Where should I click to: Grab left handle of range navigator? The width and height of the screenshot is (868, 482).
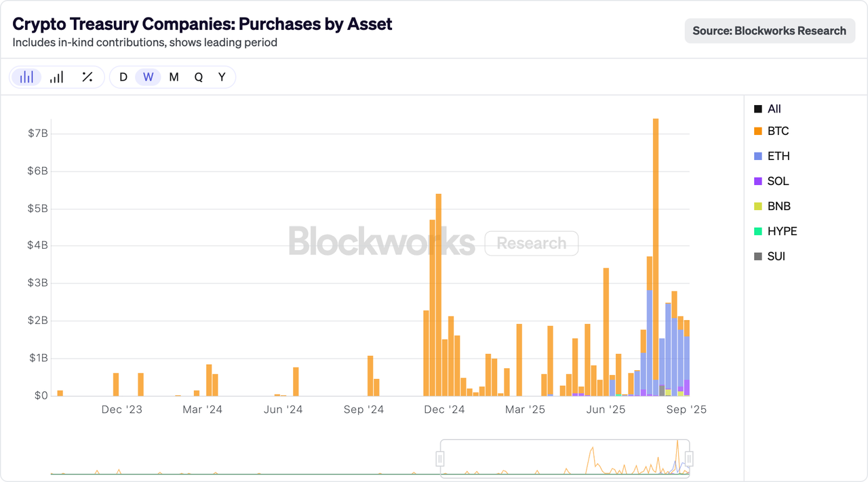440,459
